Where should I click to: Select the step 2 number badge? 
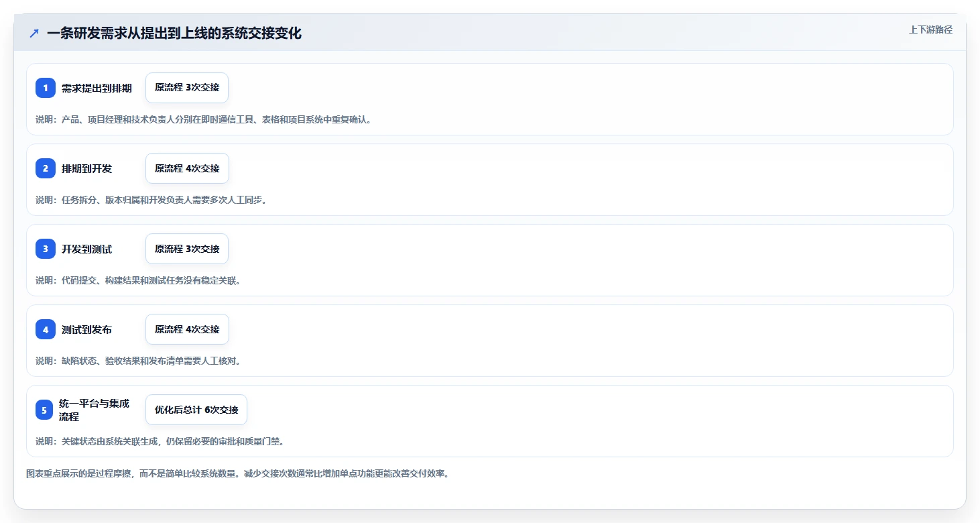tap(46, 168)
